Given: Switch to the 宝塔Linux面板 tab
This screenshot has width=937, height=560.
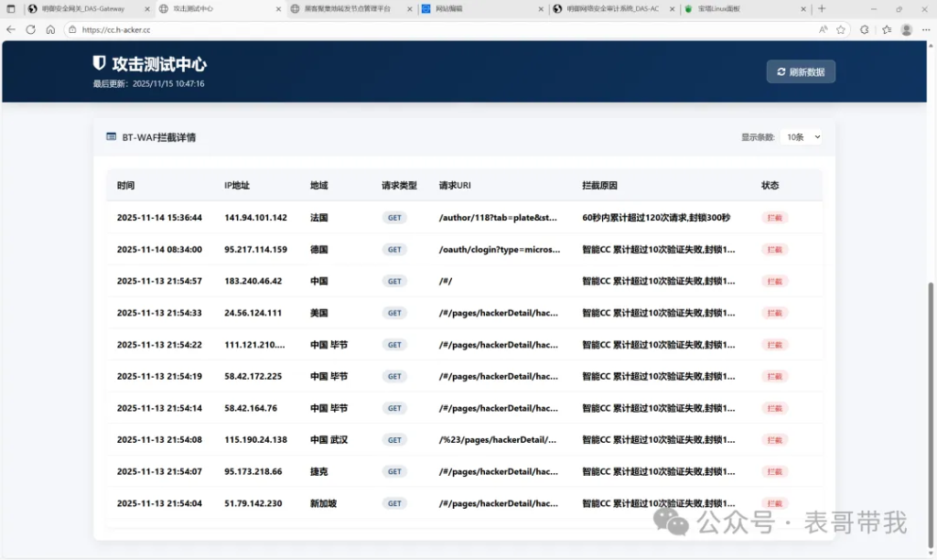Looking at the screenshot, I should tap(741, 8).
